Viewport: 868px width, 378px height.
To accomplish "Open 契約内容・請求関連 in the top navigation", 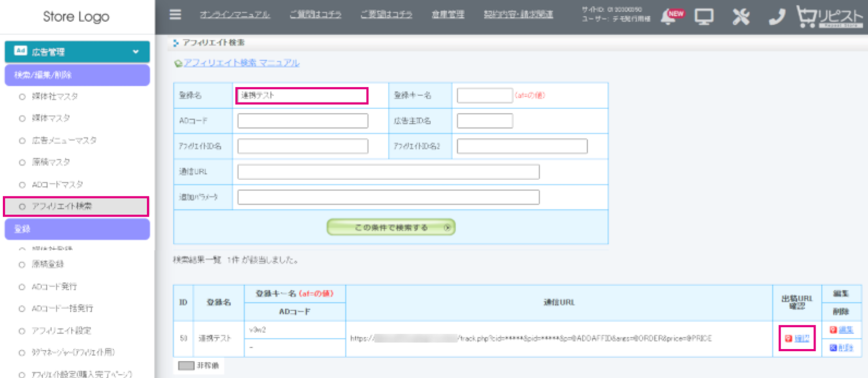I will coord(518,14).
